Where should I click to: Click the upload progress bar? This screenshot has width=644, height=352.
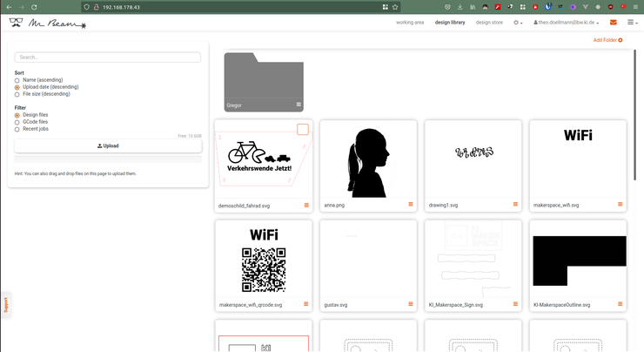[108, 159]
